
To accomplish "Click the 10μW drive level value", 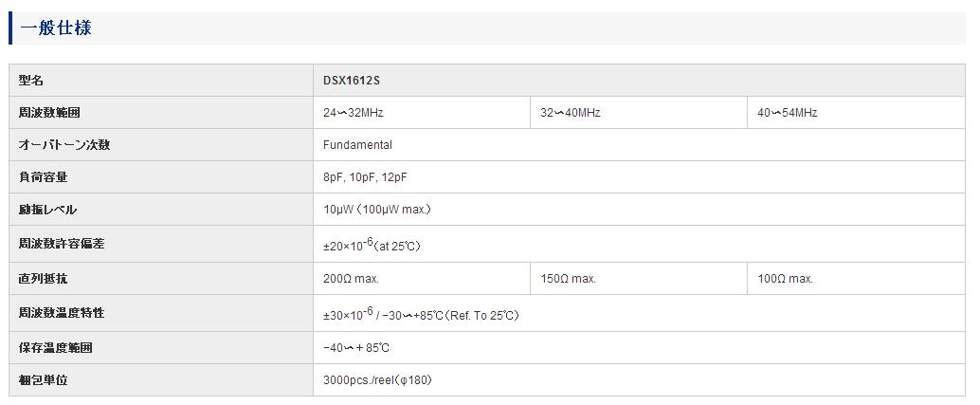I will tap(376, 210).
